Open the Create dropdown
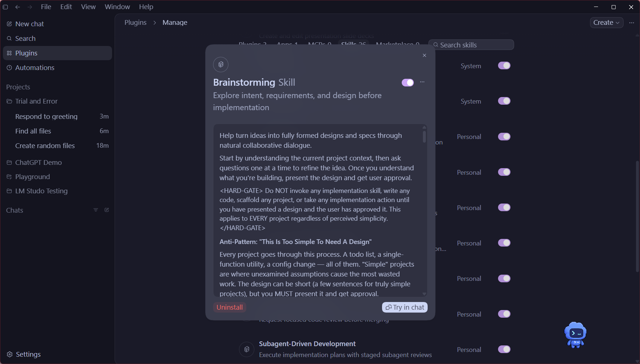Viewport: 640px width, 364px height. click(x=606, y=23)
